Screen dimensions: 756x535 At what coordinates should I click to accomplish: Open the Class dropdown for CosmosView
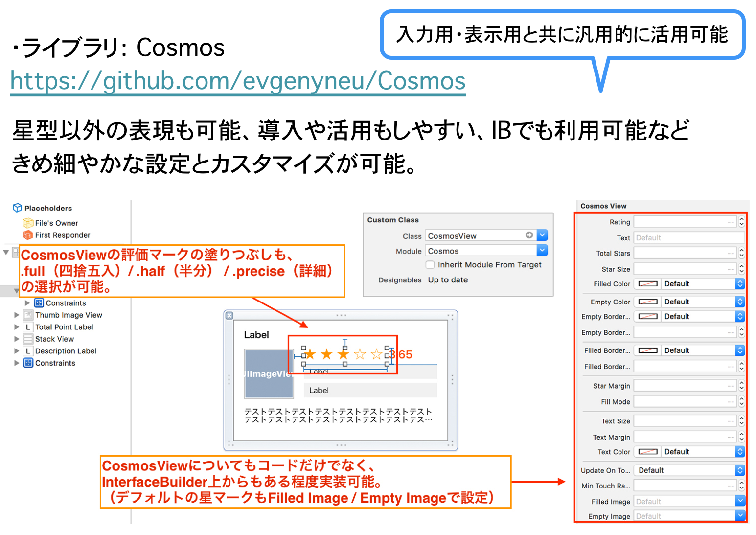[x=542, y=235]
